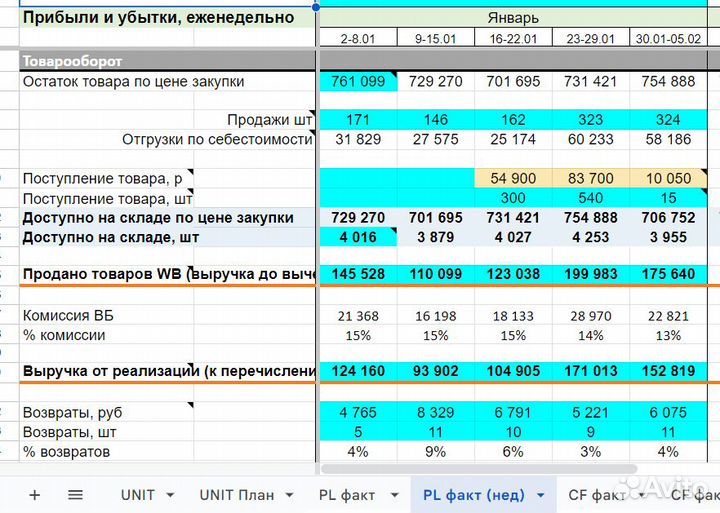Select the Выручка от реализации row label

(169, 371)
